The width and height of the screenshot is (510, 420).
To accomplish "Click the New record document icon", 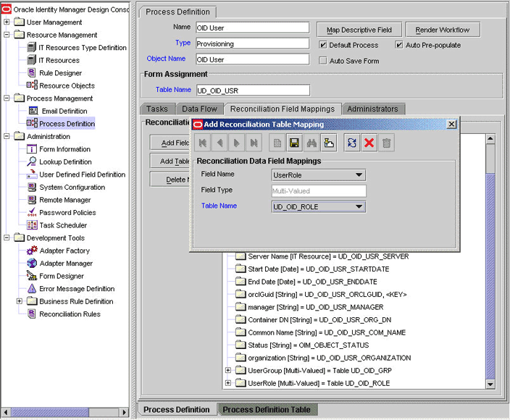I will point(277,143).
